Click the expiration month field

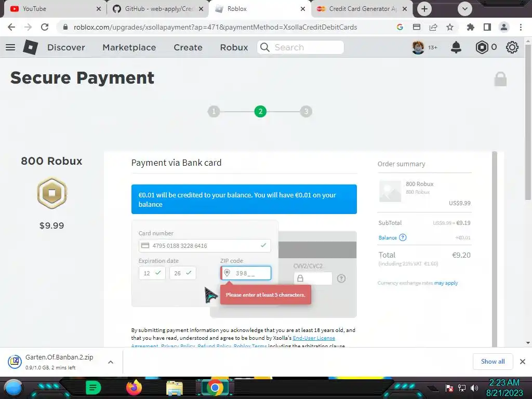pyautogui.click(x=152, y=273)
